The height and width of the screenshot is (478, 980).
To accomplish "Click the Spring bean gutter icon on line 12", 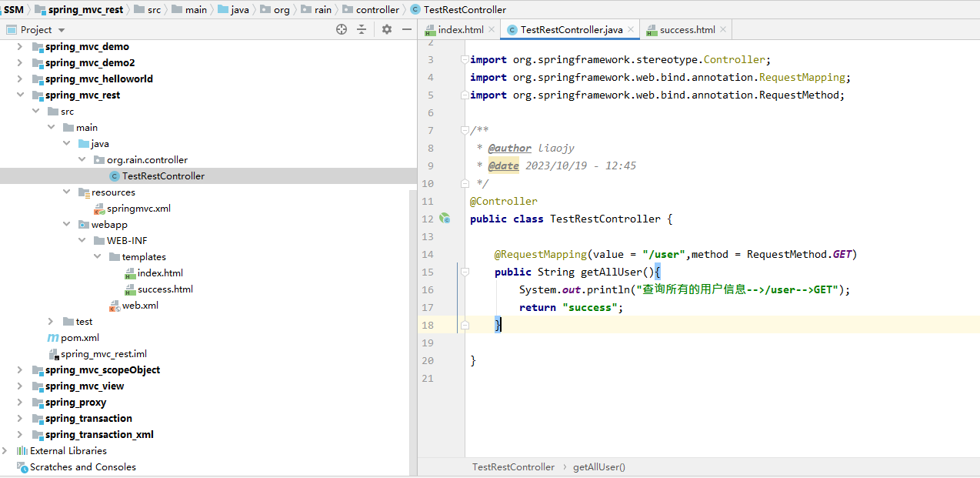I will [x=445, y=219].
